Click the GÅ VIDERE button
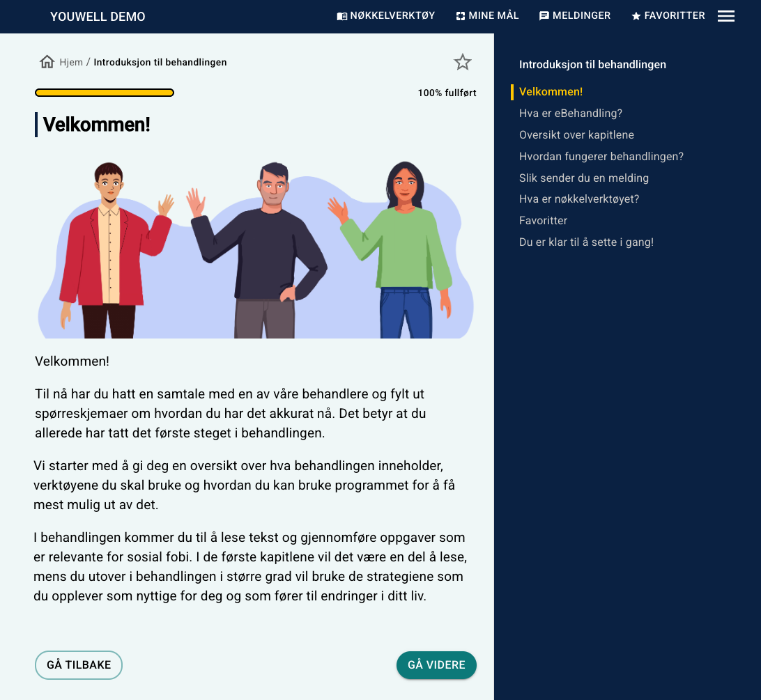The height and width of the screenshot is (700, 761). [x=436, y=665]
